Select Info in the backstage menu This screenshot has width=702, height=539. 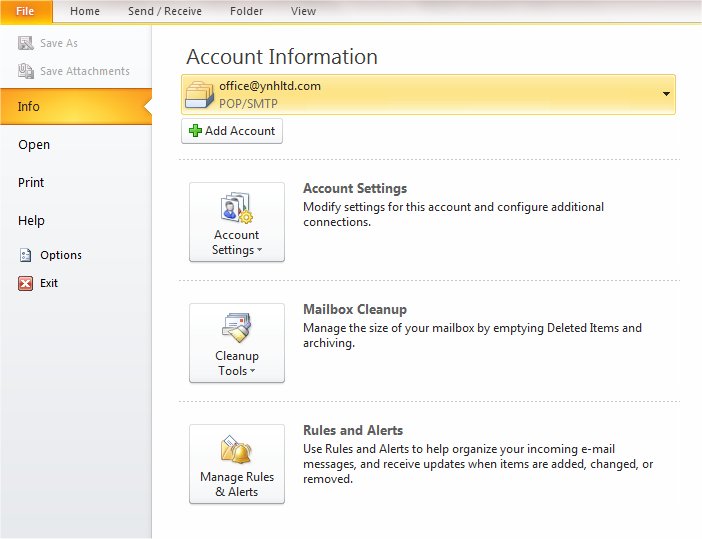click(76, 107)
